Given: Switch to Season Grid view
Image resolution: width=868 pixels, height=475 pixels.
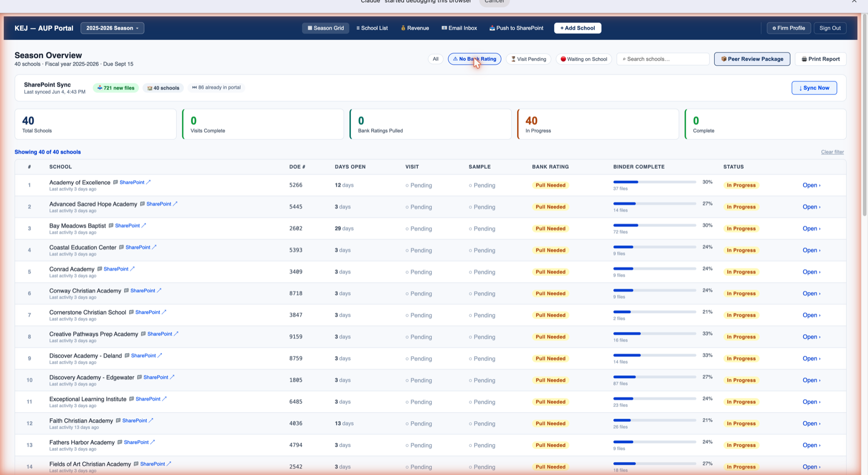Looking at the screenshot, I should click(x=325, y=28).
